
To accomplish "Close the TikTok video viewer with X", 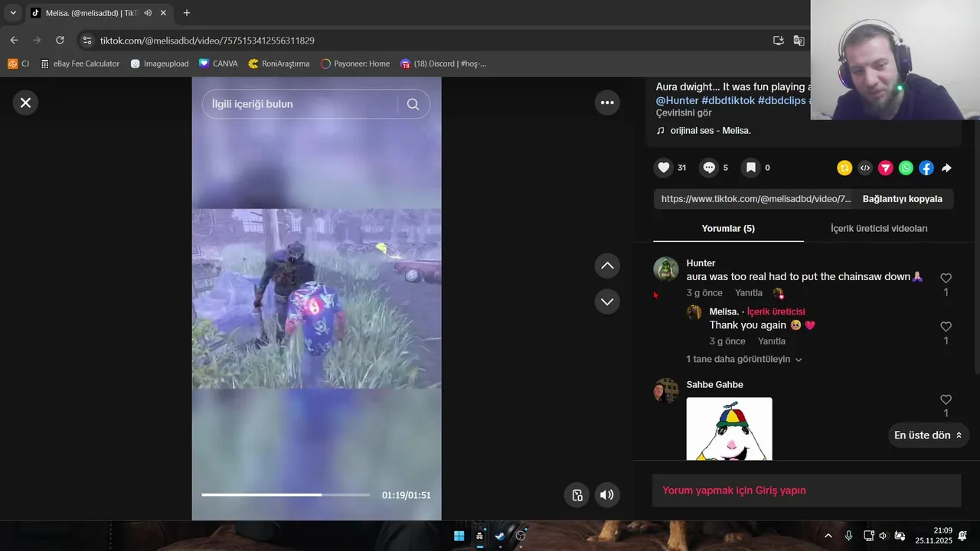I will (x=25, y=103).
